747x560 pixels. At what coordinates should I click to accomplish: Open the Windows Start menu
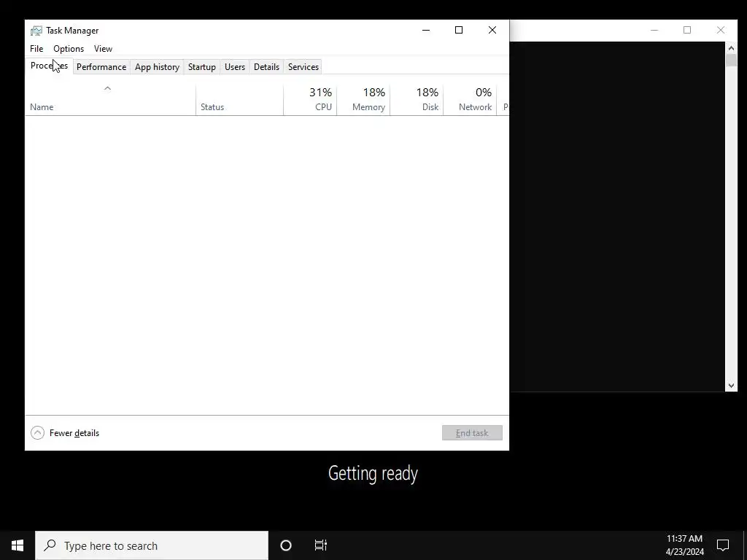[x=18, y=545]
